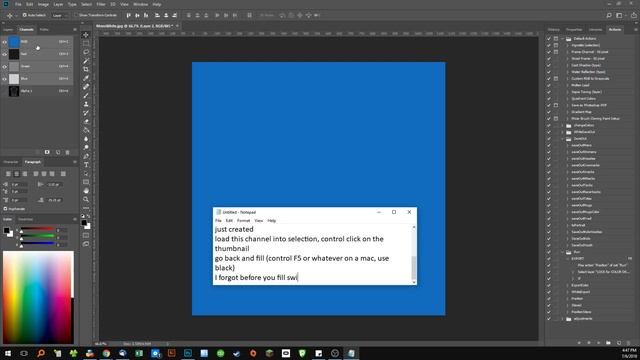Expand the Sepia Toning action

(567, 92)
